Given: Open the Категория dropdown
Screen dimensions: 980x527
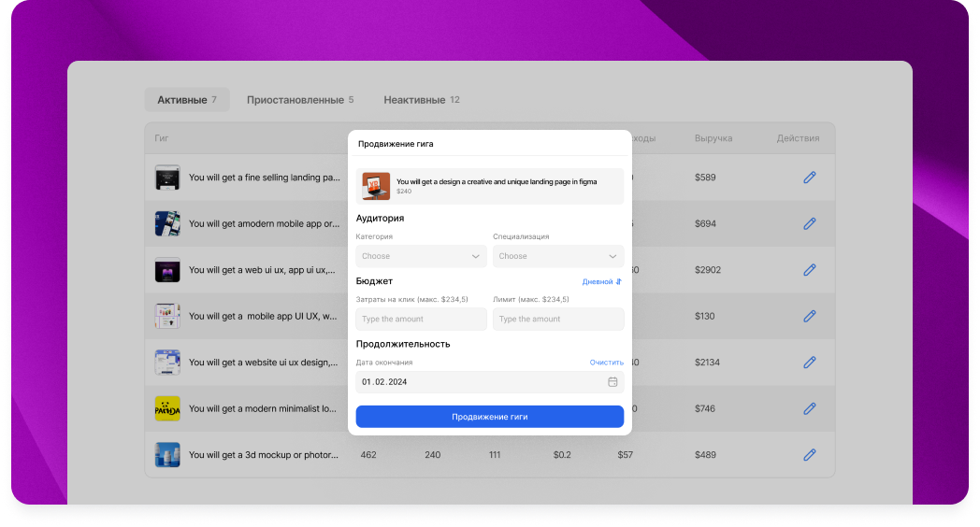Looking at the screenshot, I should point(421,256).
